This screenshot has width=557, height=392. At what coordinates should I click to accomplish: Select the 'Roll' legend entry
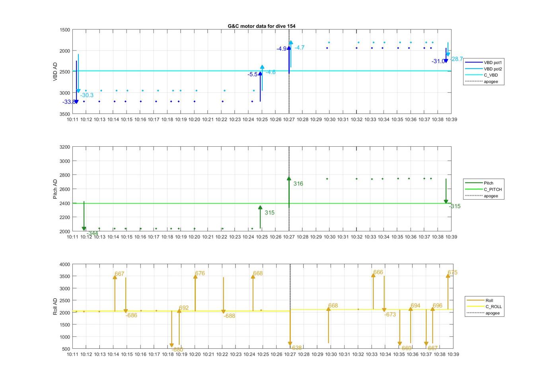(484, 300)
